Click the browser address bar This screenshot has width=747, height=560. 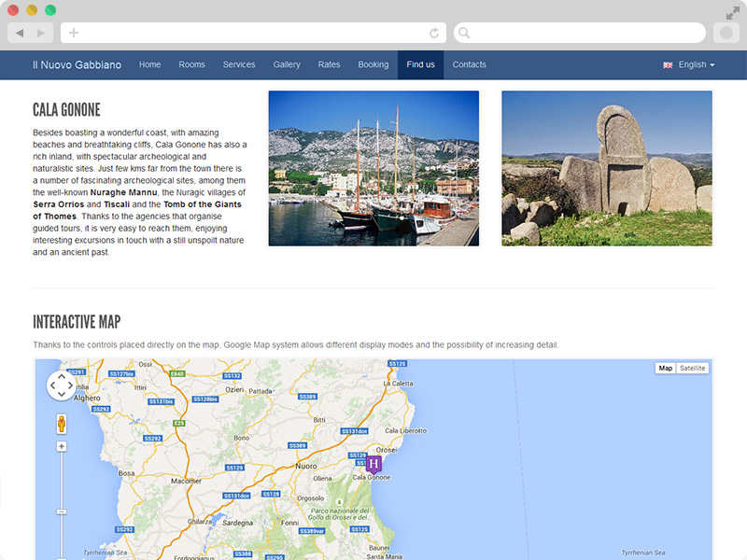(253, 33)
